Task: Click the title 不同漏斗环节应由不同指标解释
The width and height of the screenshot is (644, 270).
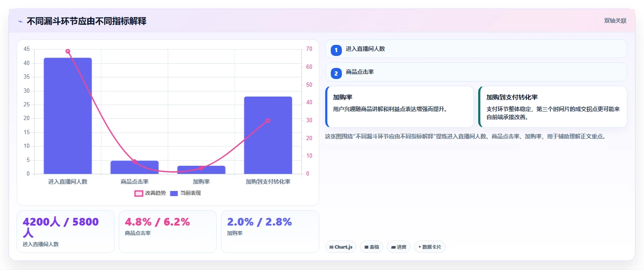Action: 87,21
